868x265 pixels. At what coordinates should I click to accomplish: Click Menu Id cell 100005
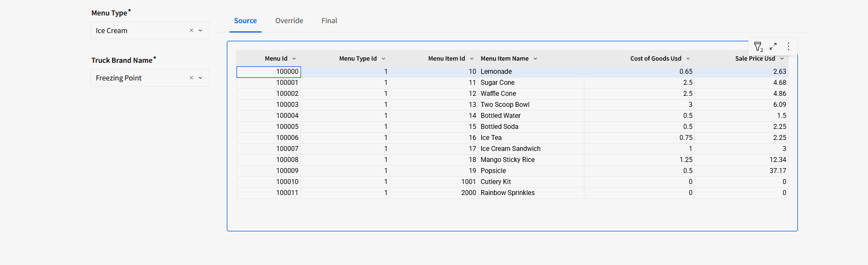pyautogui.click(x=287, y=127)
